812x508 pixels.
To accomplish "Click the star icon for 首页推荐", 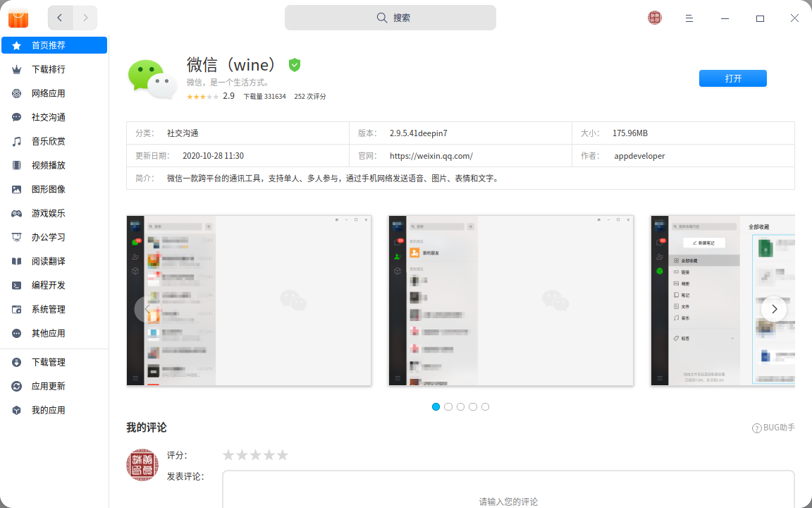I will [17, 46].
